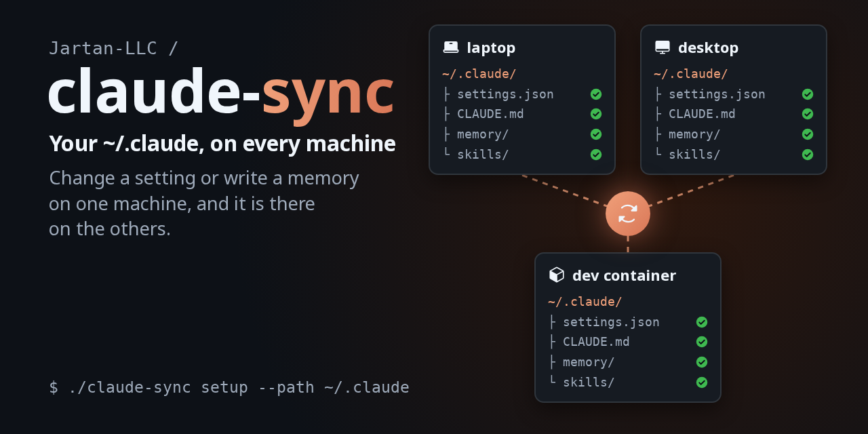Select memory/ in the desktop card
This screenshot has width=868, height=434.
tap(694, 134)
